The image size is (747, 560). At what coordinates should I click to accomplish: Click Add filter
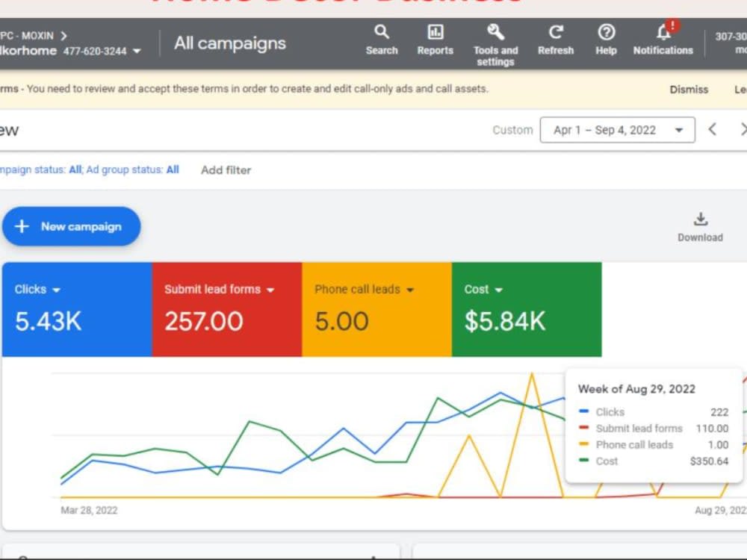(x=226, y=170)
